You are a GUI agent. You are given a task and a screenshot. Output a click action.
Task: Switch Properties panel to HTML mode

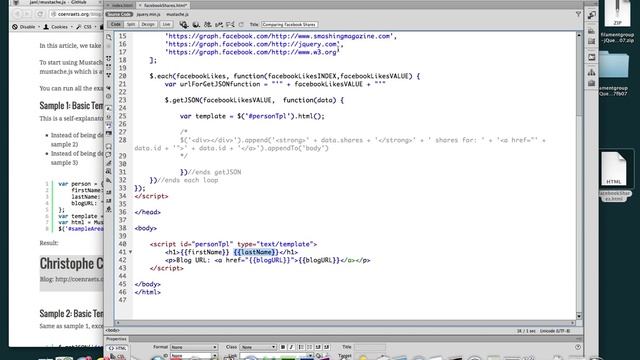117,348
